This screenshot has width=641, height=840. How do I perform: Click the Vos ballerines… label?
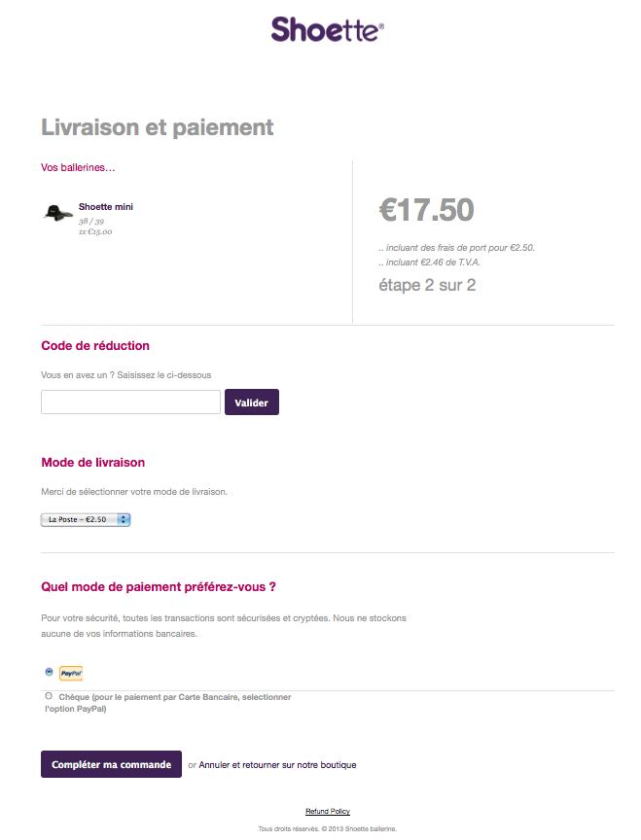[x=78, y=167]
